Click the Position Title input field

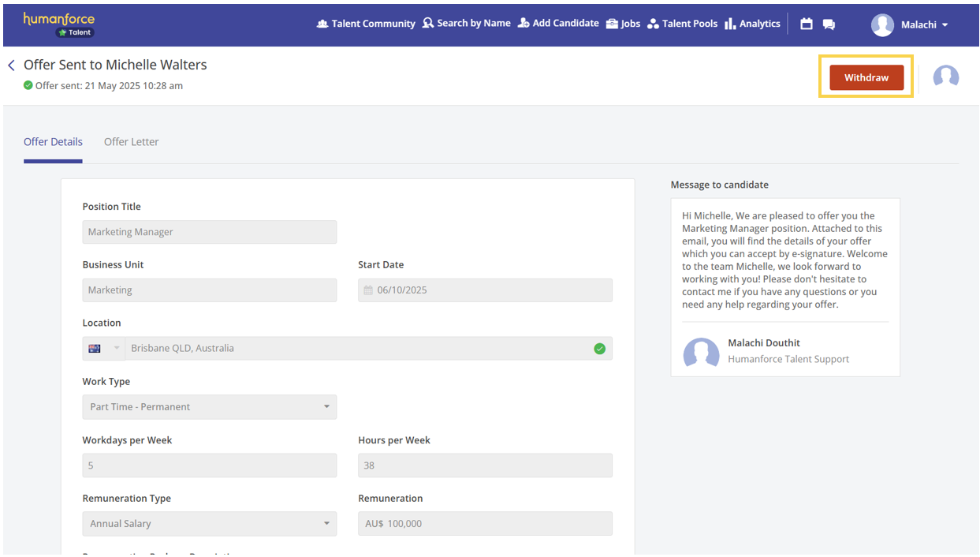[x=209, y=232]
